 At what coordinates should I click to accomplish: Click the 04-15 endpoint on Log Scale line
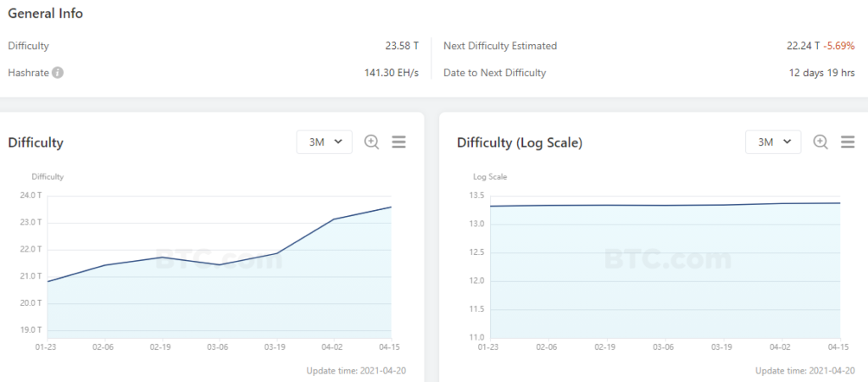pyautogui.click(x=839, y=203)
